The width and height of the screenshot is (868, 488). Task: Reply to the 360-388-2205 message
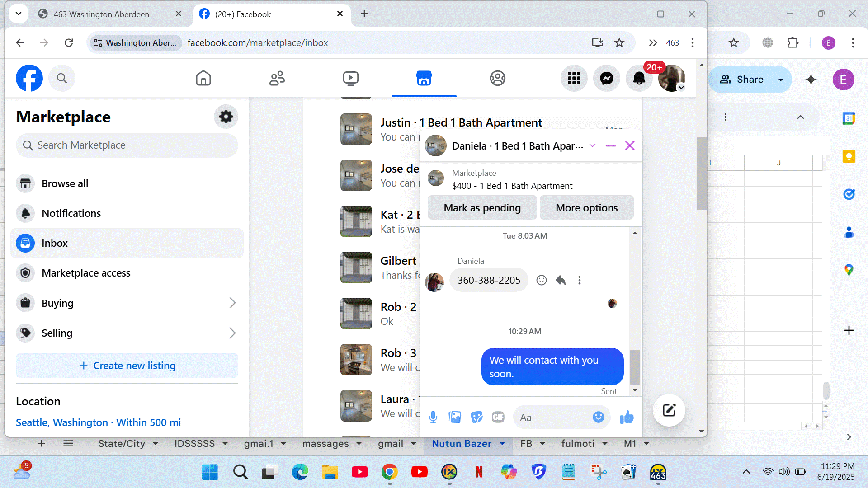point(561,280)
